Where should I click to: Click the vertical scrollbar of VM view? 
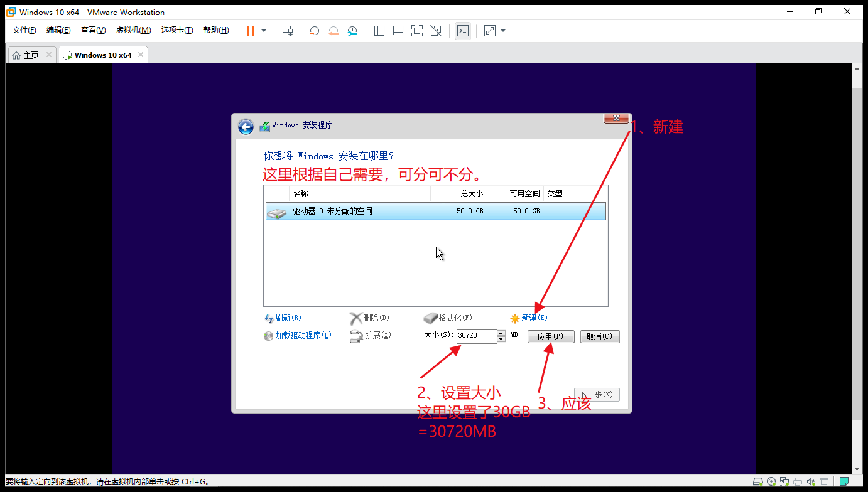(x=857, y=254)
